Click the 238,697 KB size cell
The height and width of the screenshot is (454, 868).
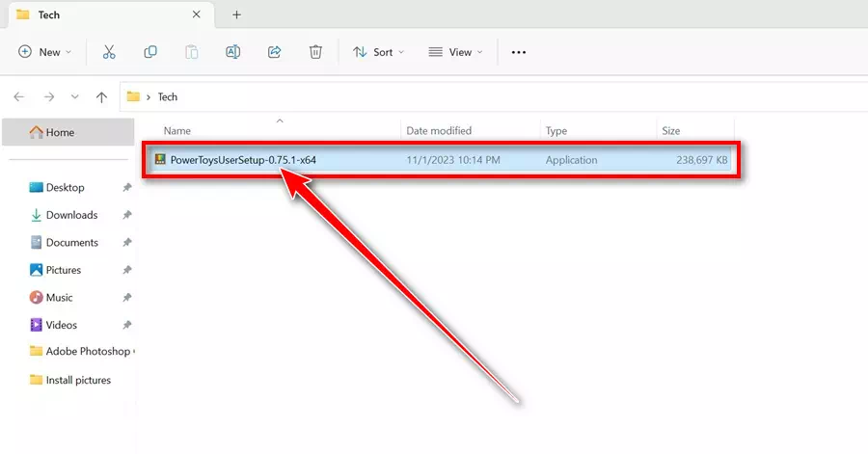(x=702, y=160)
